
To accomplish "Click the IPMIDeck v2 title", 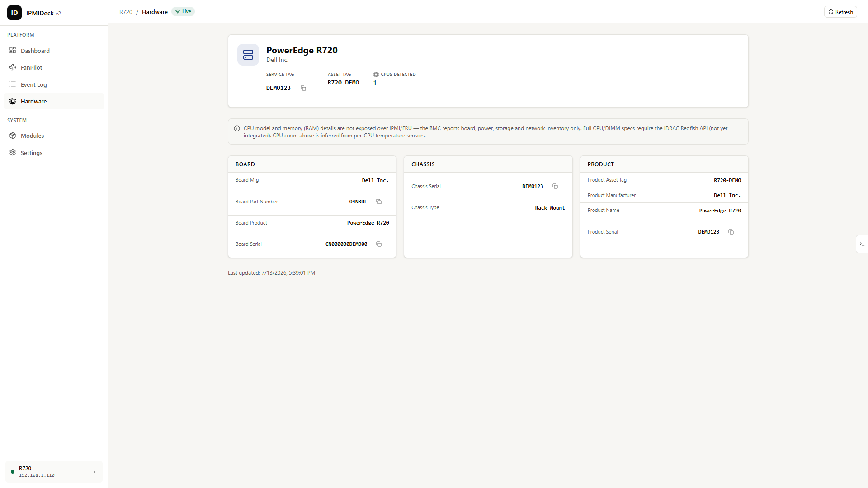I will [x=43, y=13].
